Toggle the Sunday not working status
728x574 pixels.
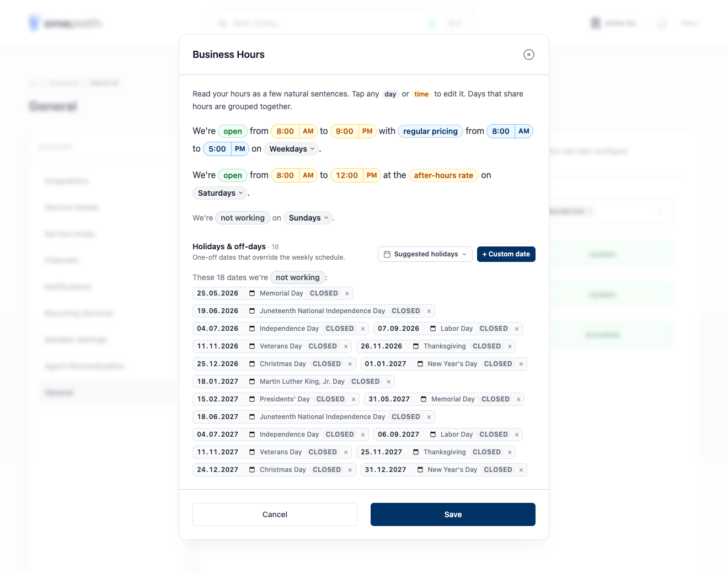pos(243,218)
